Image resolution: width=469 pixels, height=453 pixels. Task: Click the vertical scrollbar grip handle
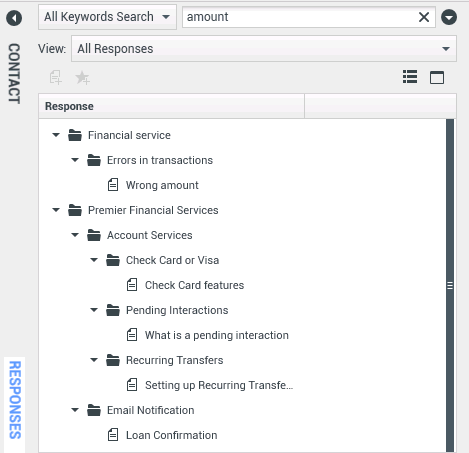pos(450,286)
